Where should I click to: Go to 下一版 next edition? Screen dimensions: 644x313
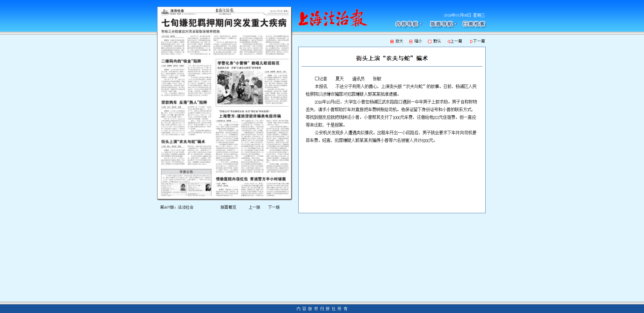coord(274,207)
